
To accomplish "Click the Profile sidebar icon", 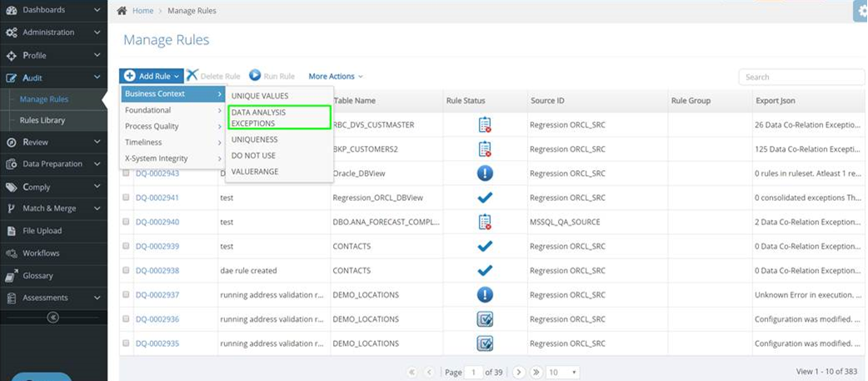I will click(11, 55).
